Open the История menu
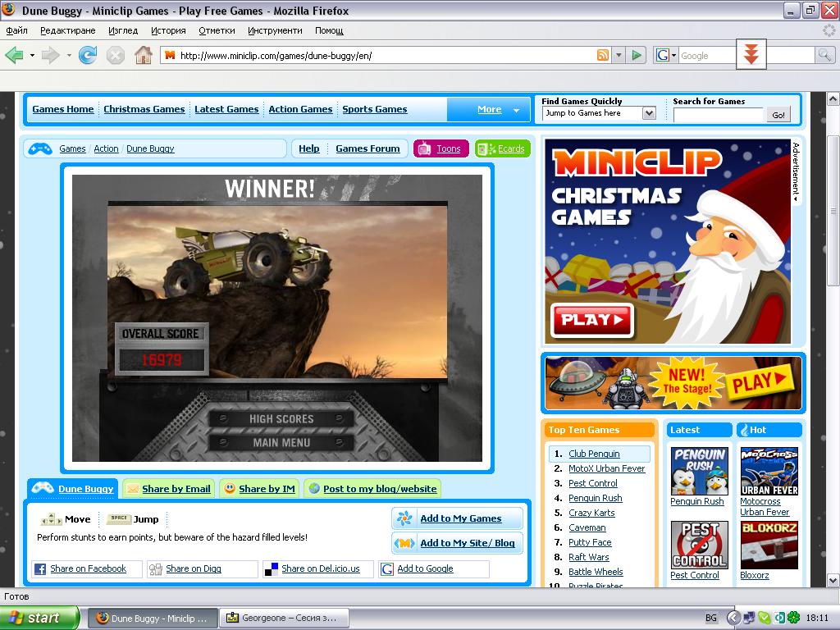The width and height of the screenshot is (840, 630). point(168,30)
